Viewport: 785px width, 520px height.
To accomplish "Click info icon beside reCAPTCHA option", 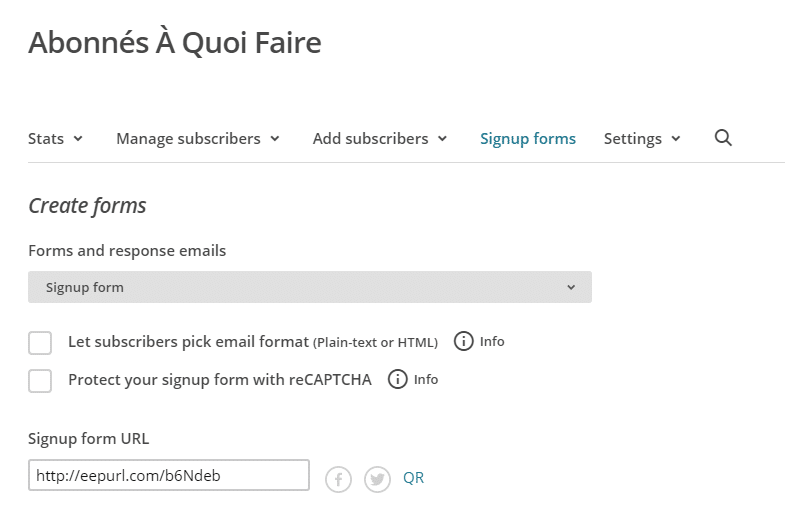I will pyautogui.click(x=398, y=379).
